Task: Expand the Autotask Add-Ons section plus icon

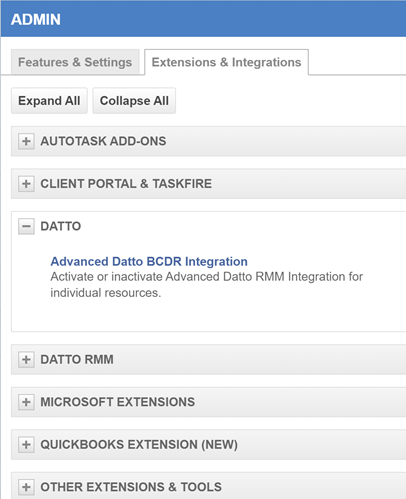Action: pyautogui.click(x=26, y=141)
